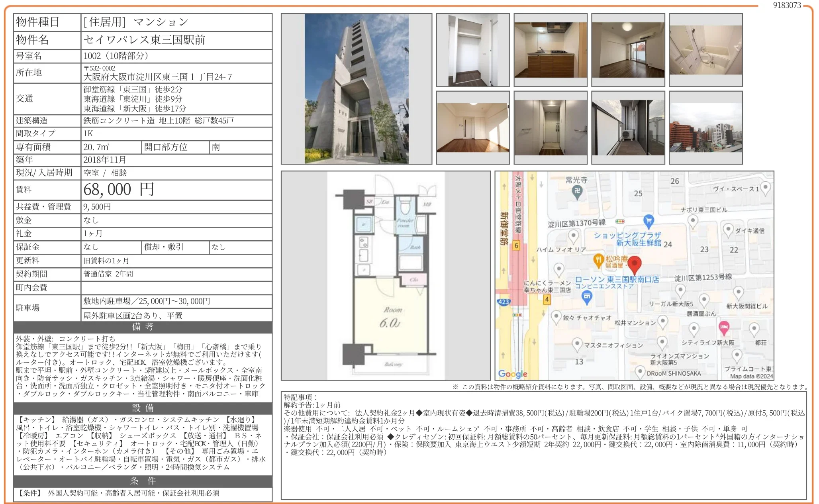
Task: Click the Lawson convenience store blue marker
Action: pos(586,296)
